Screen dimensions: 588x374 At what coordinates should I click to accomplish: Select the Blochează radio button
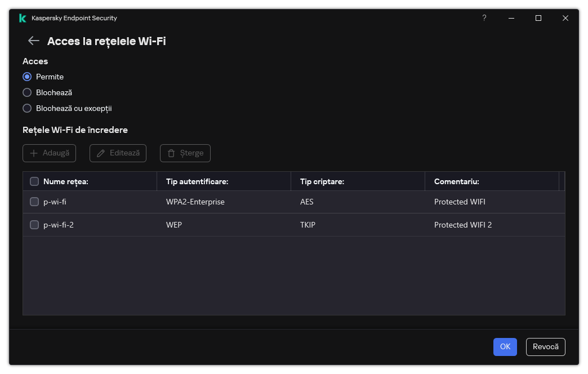tap(27, 92)
